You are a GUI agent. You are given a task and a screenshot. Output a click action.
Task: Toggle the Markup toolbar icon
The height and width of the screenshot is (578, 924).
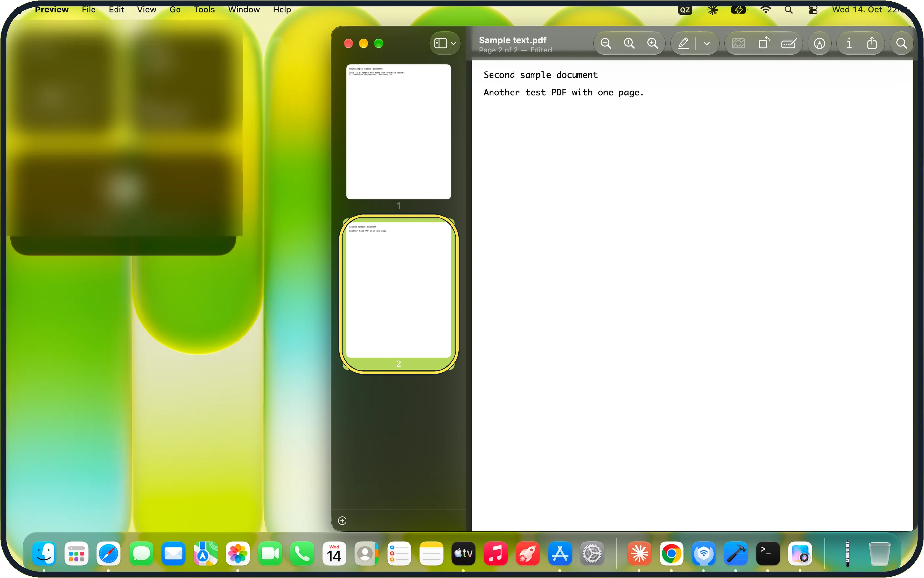[x=819, y=44]
